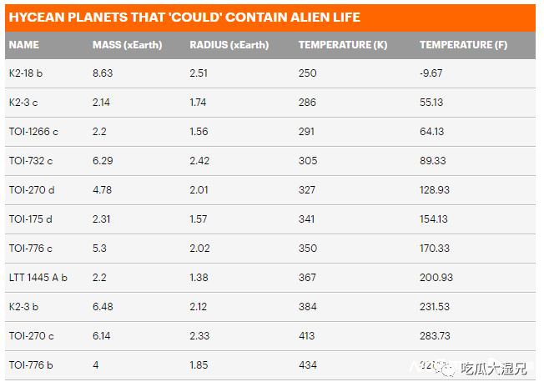The width and height of the screenshot is (544, 392).
Task: Select Fahrenheit value 231.53 for K2-3 b
Action: [x=434, y=307]
